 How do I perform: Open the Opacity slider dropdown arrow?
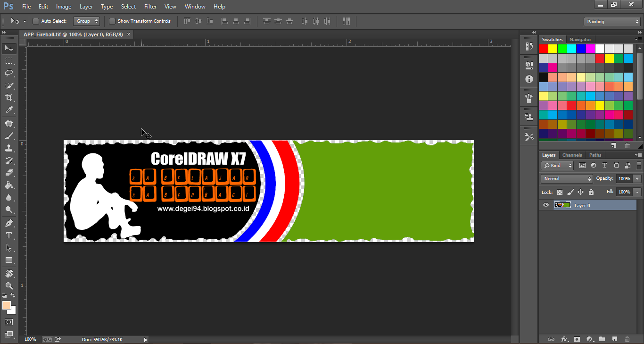(637, 179)
